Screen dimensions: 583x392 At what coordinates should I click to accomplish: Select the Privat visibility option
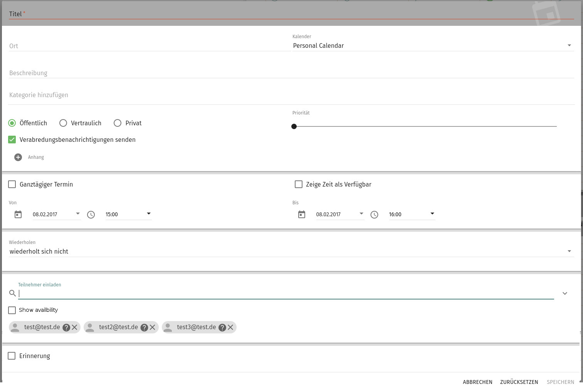point(118,123)
